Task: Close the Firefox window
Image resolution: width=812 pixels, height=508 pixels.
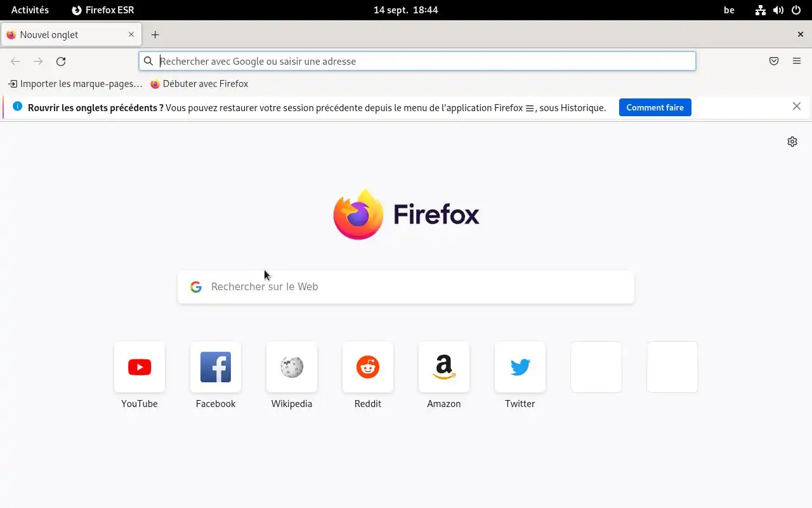Action: [801, 34]
